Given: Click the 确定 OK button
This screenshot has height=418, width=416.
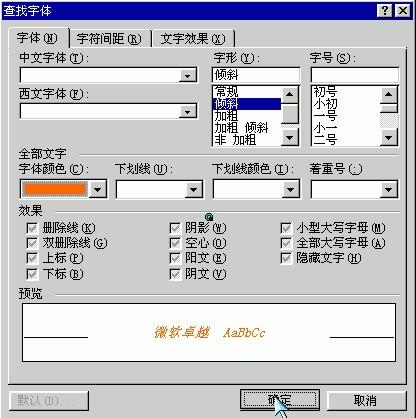Looking at the screenshot, I should 280,400.
